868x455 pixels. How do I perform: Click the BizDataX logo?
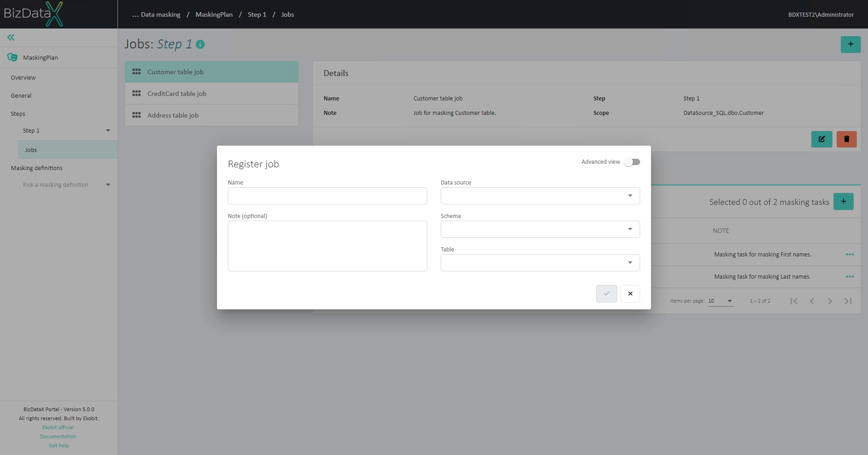(x=33, y=14)
